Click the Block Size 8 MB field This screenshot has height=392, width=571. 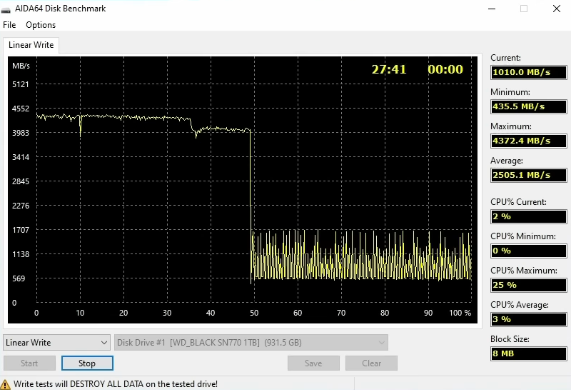pos(527,353)
